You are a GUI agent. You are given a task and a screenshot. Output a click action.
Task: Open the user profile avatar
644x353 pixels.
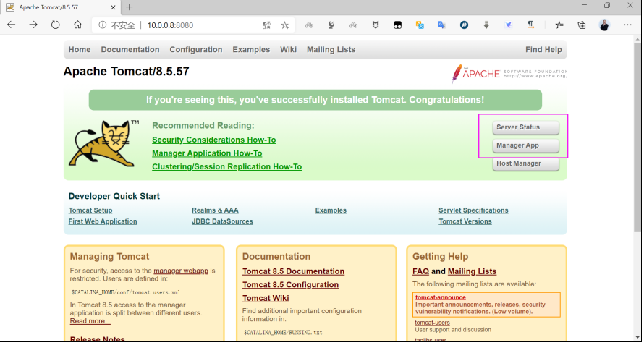point(604,25)
